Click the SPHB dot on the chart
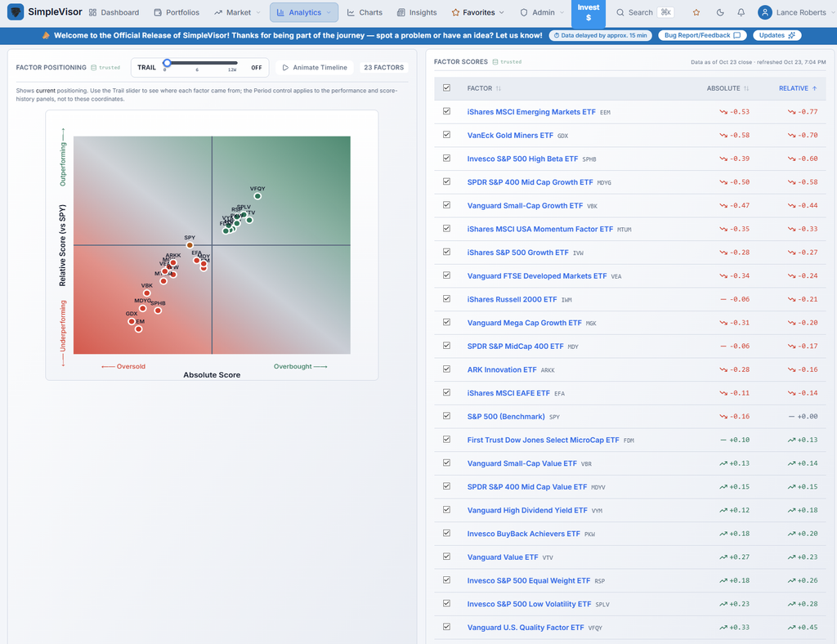Image resolution: width=837 pixels, height=644 pixels. 158,311
